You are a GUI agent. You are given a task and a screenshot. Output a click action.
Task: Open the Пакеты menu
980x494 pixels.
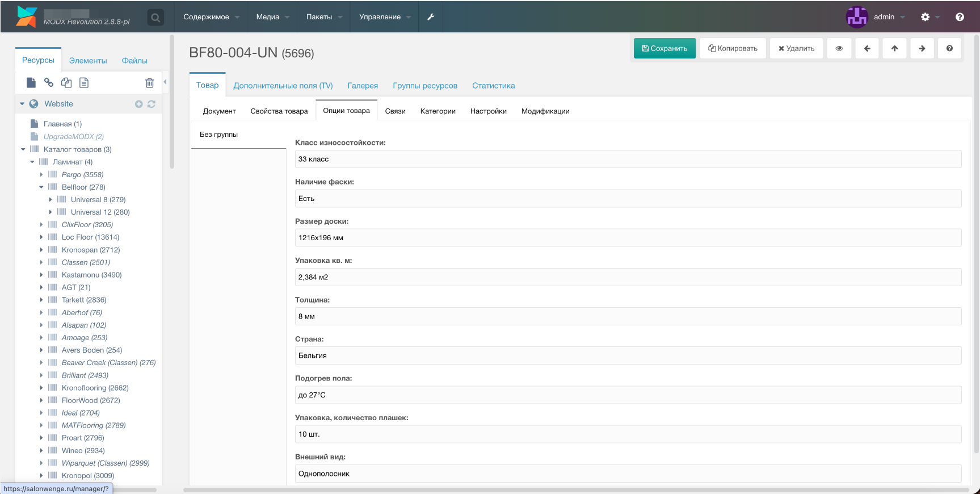[x=324, y=17]
